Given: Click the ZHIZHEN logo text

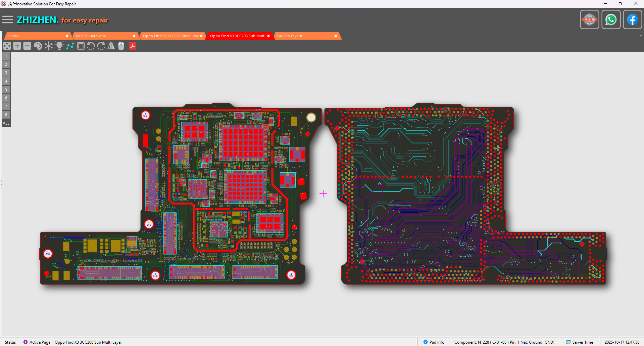Looking at the screenshot, I should click(x=38, y=20).
